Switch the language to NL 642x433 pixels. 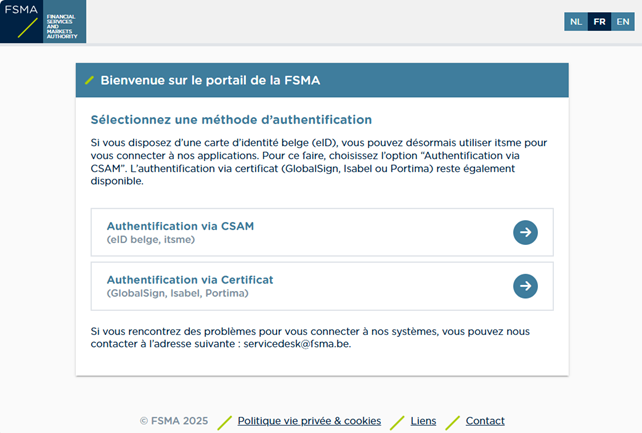(x=575, y=21)
